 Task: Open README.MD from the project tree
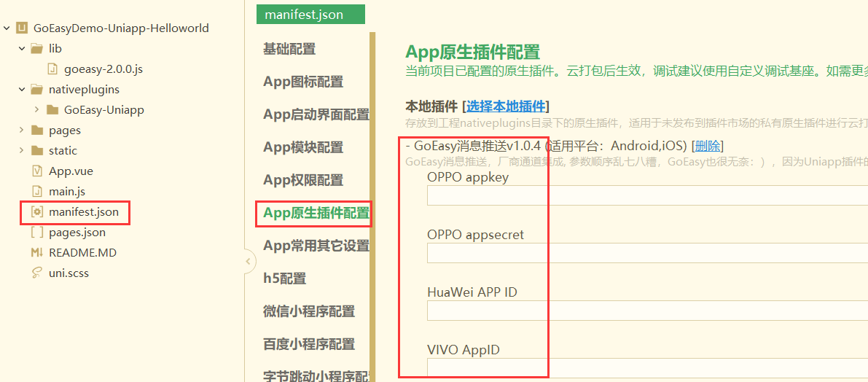pyautogui.click(x=82, y=253)
